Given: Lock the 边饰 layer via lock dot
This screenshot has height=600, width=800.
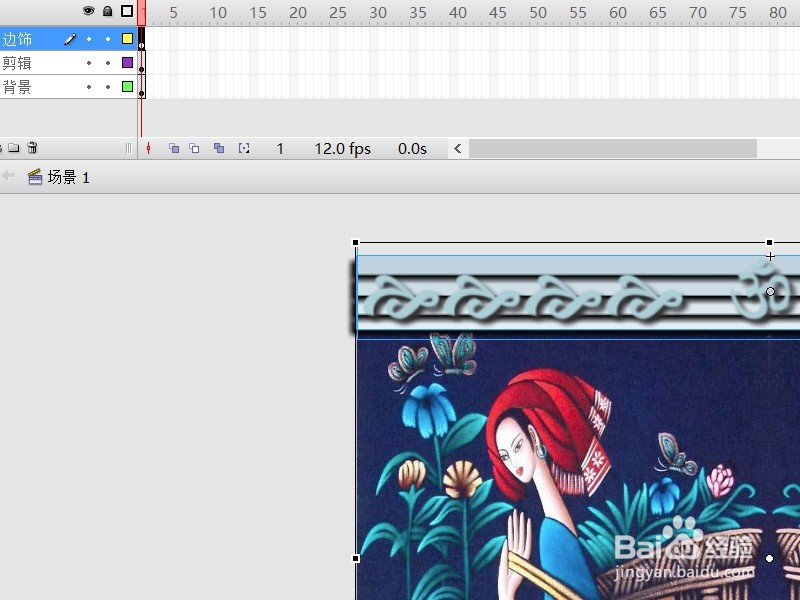Looking at the screenshot, I should point(108,39).
